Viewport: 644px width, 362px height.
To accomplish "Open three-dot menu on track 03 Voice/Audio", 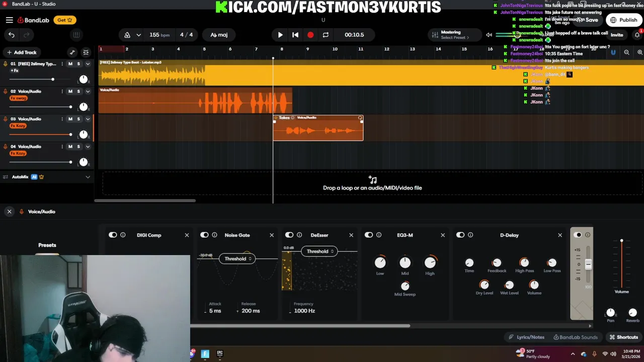I will tap(62, 119).
